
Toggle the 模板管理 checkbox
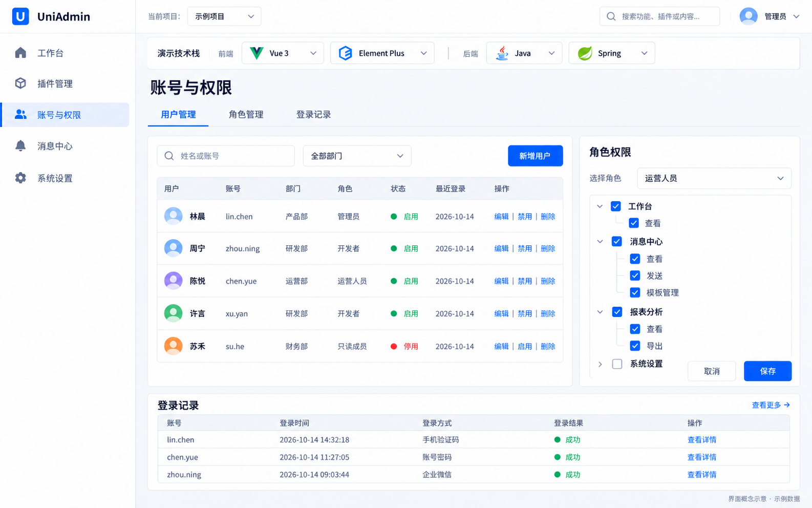(x=635, y=292)
